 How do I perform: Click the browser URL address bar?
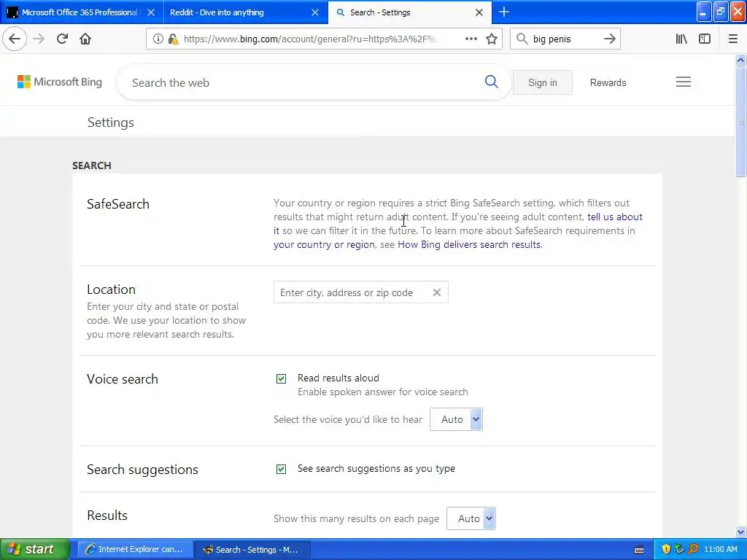click(x=309, y=39)
